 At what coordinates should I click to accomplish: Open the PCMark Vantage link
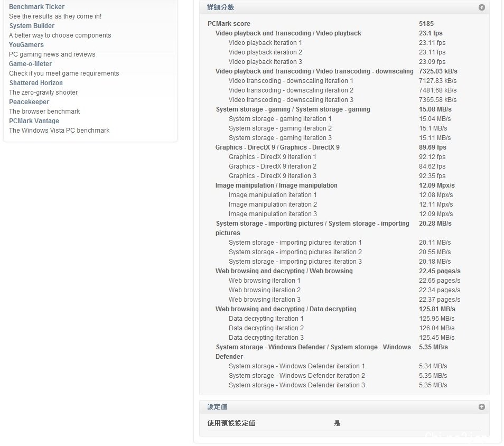tap(34, 121)
